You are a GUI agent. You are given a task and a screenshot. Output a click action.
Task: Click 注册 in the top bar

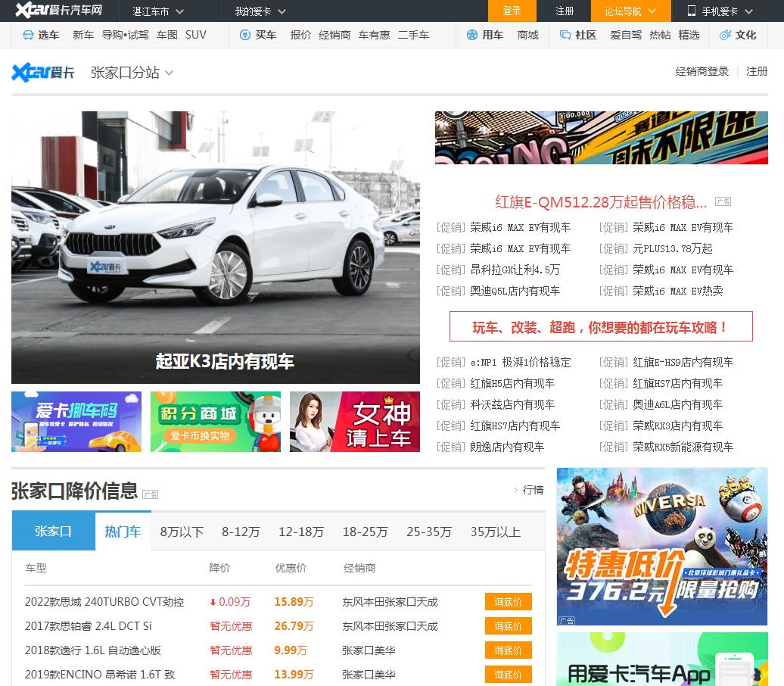565,11
